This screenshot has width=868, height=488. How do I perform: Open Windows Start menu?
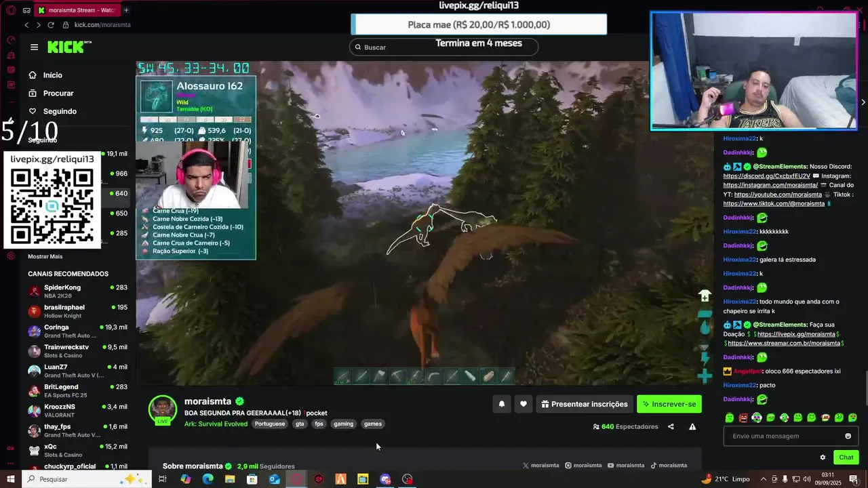click(10, 479)
